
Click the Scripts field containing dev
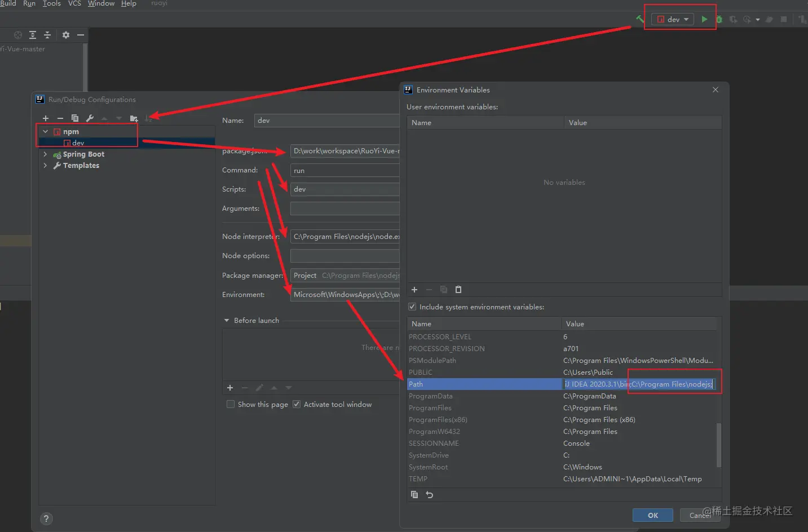point(345,189)
